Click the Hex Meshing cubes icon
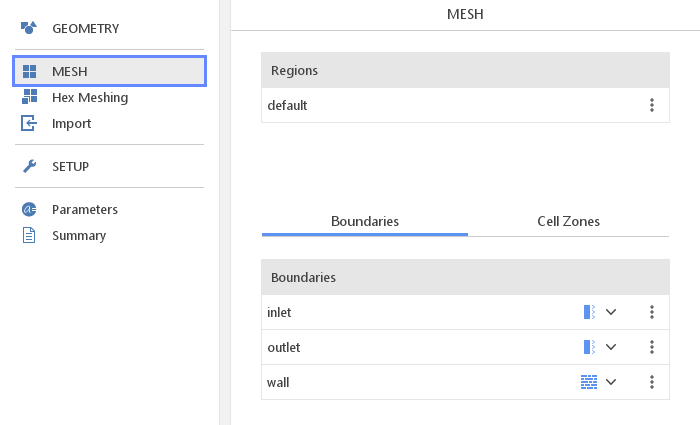700x425 pixels. [29, 97]
